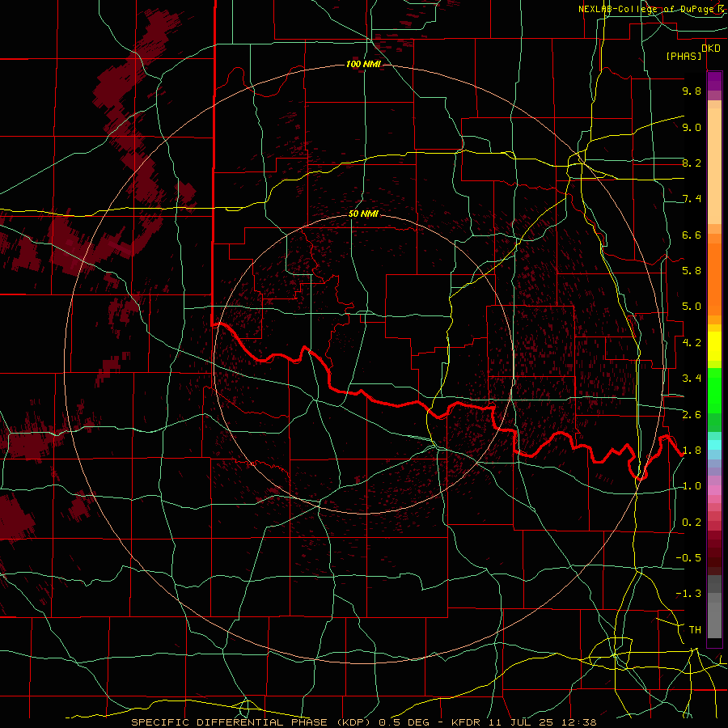This screenshot has width=728, height=728.
Task: Pick the cyan color bar segment
Action: tap(714, 445)
